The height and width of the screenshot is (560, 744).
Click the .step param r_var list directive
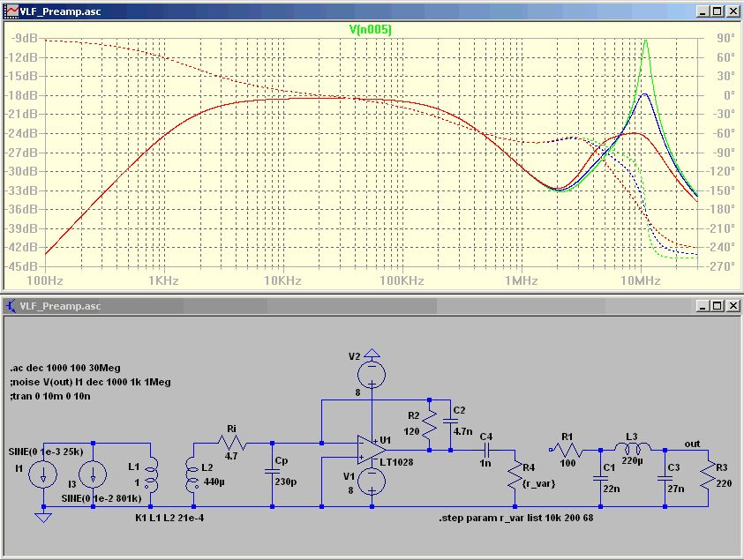pos(515,518)
